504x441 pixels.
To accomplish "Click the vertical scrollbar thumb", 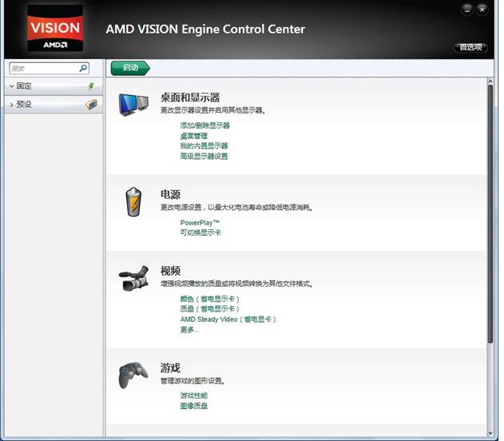I will pos(490,214).
